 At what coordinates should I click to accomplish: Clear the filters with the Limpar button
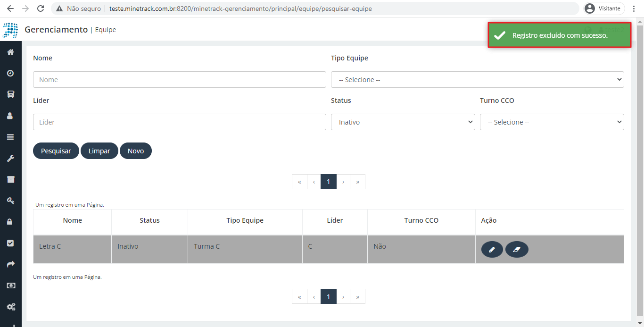99,151
